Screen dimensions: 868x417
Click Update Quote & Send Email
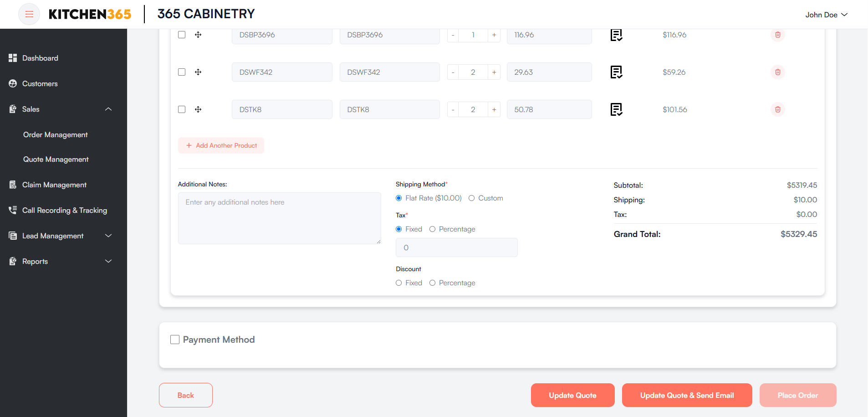tap(686, 395)
